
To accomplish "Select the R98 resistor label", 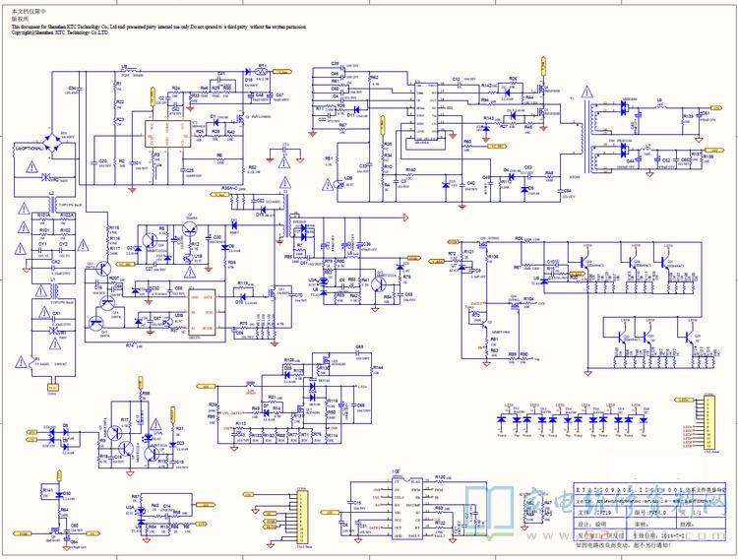I will (x=146, y=393).
